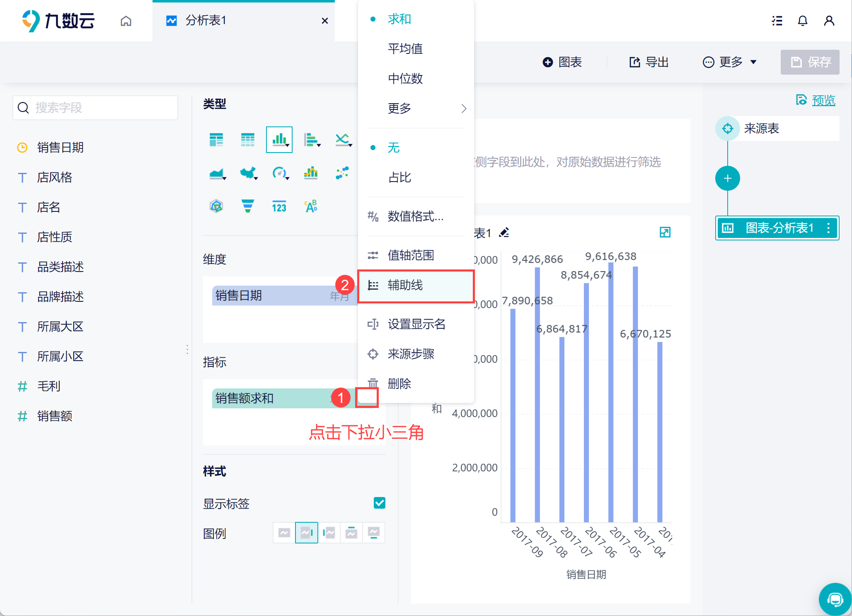Expand the chart to fullscreen
Image resolution: width=852 pixels, height=616 pixels.
(x=665, y=232)
